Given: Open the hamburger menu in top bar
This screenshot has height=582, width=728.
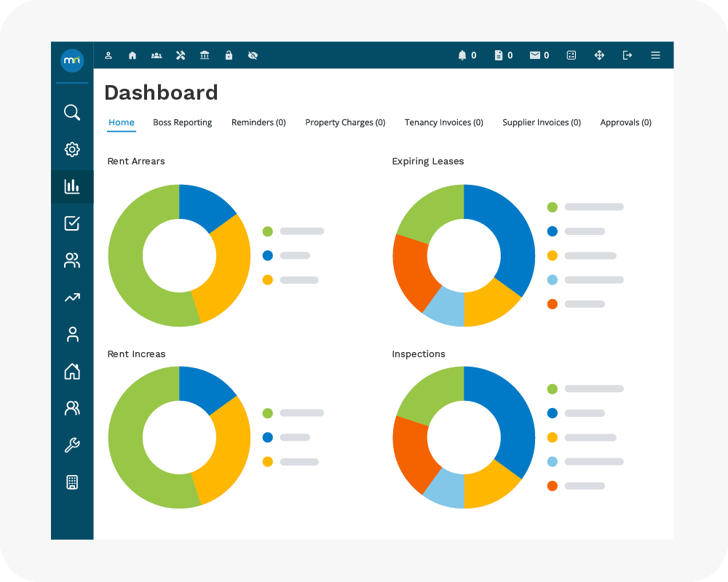Looking at the screenshot, I should coord(655,55).
